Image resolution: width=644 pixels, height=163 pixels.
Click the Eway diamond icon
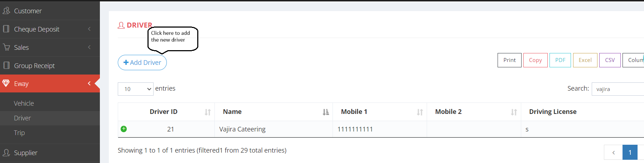[6, 83]
